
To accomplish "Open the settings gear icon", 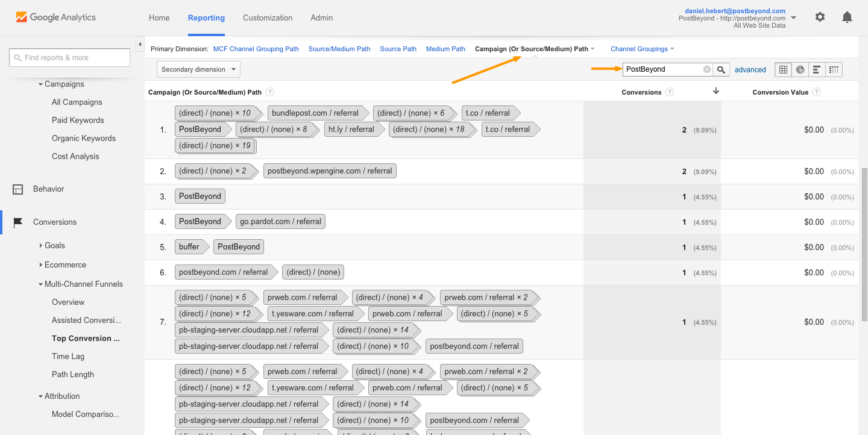I will 820,17.
